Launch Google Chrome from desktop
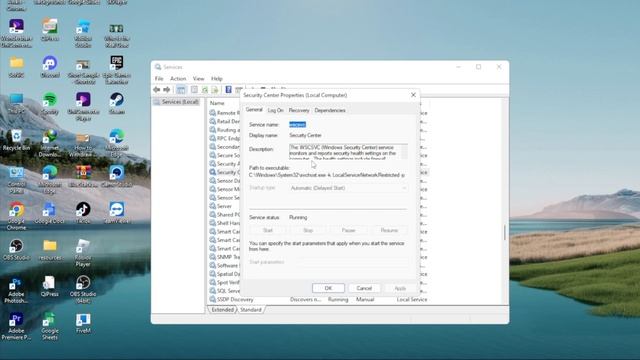The width and height of the screenshot is (640, 360). [x=16, y=216]
